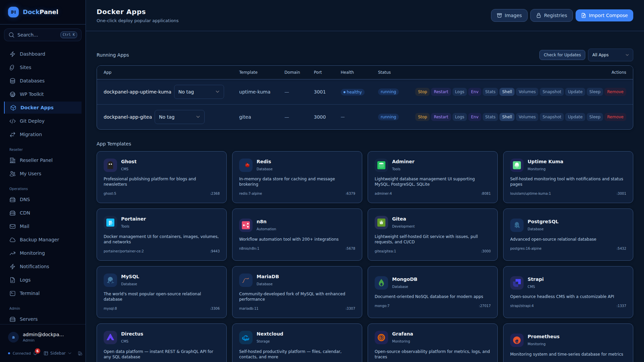
Task: View Logs for the uptime-kuma app
Action: (460, 92)
